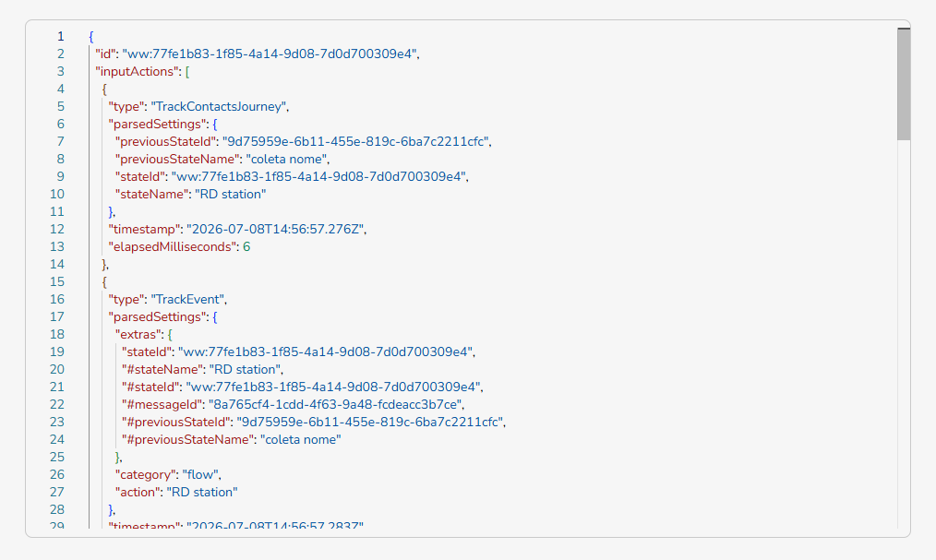This screenshot has height=560, width=936.
Task: Click "parsedSettings" key on line 17
Action: pos(157,316)
